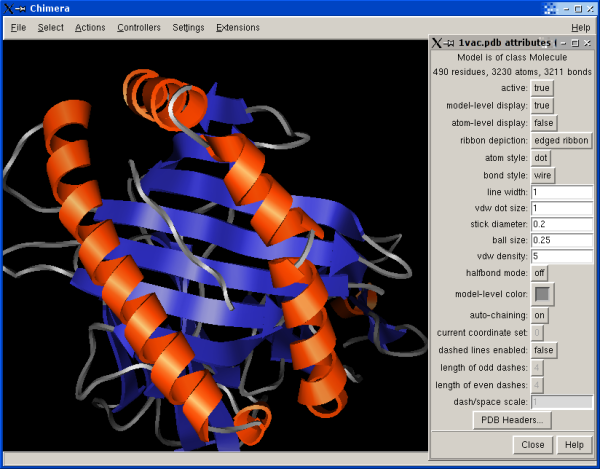
Task: Click the pin icon on the attributes window
Action: 451,43
